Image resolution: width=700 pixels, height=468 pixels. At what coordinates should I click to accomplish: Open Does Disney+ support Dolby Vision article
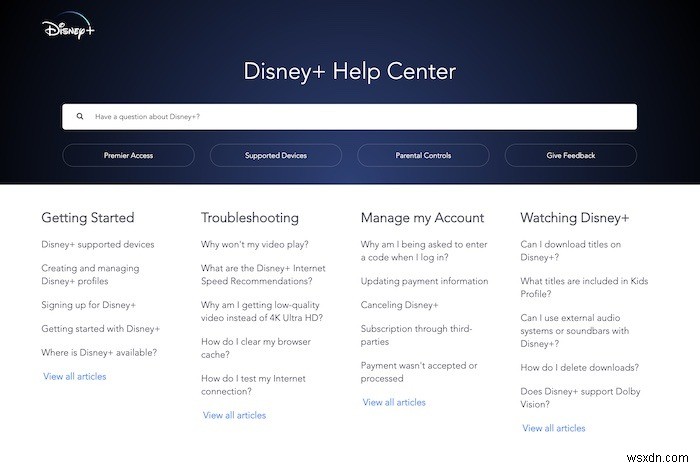point(580,398)
